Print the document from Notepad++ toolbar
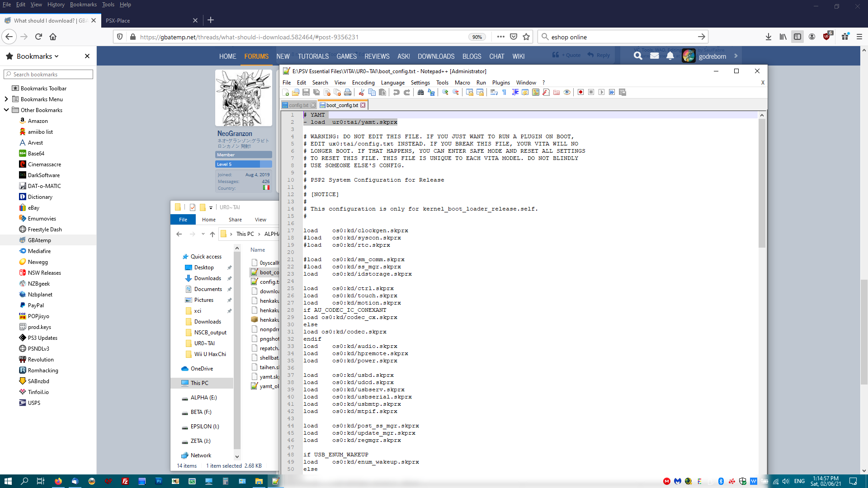The width and height of the screenshot is (868, 488). 348,92
